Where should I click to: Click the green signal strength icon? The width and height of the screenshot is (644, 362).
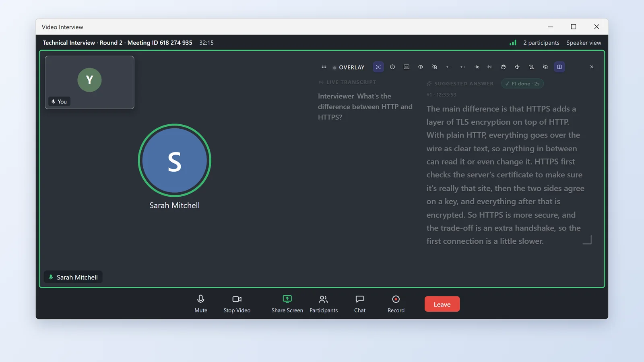point(513,43)
